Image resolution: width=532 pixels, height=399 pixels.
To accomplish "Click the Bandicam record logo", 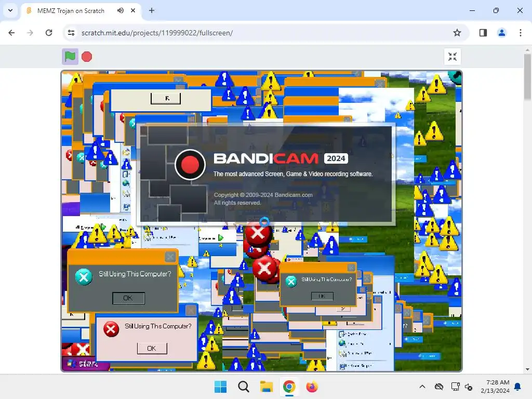I will pos(190,165).
